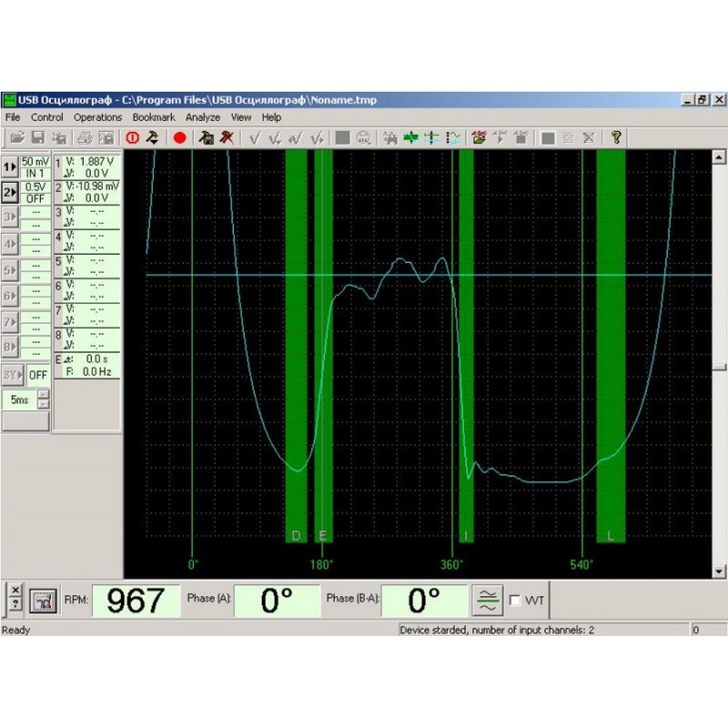This screenshot has height=728, width=728.
Task: Open the Analyze menu
Action: (x=202, y=117)
